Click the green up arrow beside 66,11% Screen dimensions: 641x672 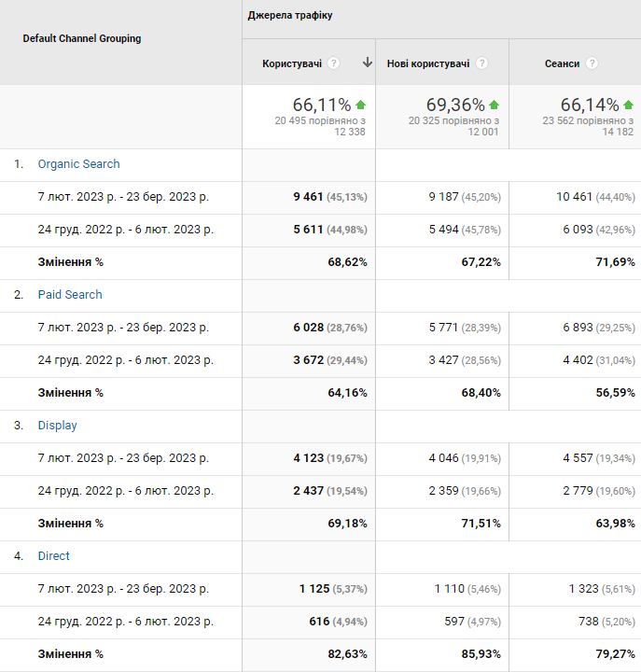pos(361,105)
